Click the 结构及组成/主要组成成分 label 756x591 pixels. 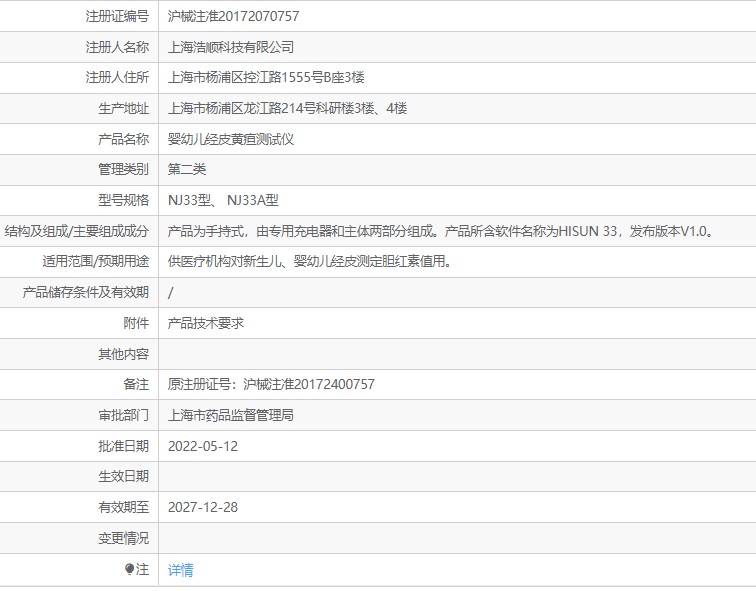(77, 231)
